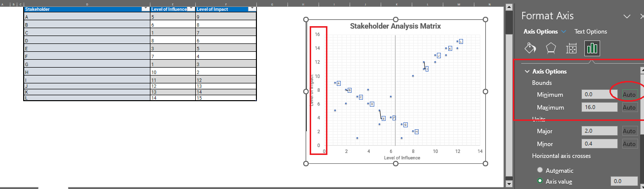Image resolution: width=644 pixels, height=189 pixels.
Task: Click the Major units input field
Action: click(x=600, y=131)
